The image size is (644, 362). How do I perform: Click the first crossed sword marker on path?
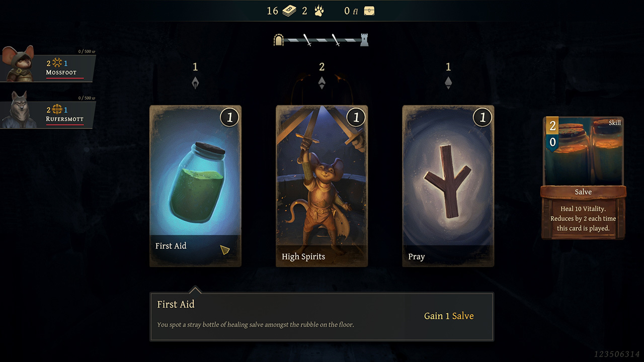click(x=307, y=40)
